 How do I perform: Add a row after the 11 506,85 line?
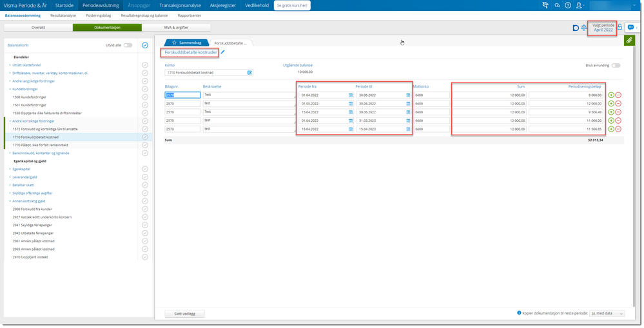click(611, 130)
